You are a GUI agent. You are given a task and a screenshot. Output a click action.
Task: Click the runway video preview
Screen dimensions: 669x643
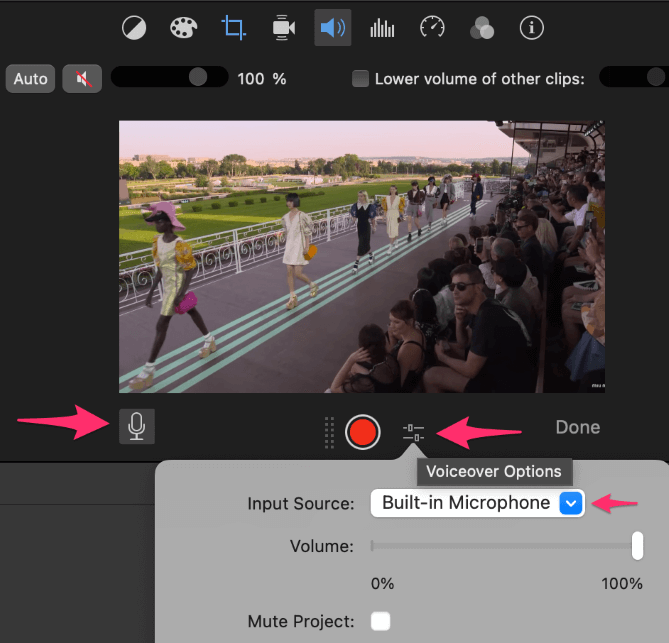click(362, 256)
